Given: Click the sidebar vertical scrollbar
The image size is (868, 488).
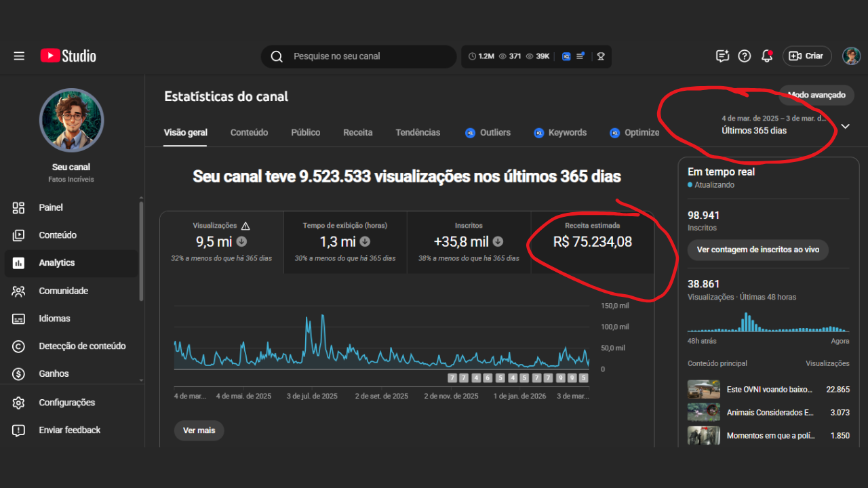Looking at the screenshot, I should pyautogui.click(x=141, y=251).
